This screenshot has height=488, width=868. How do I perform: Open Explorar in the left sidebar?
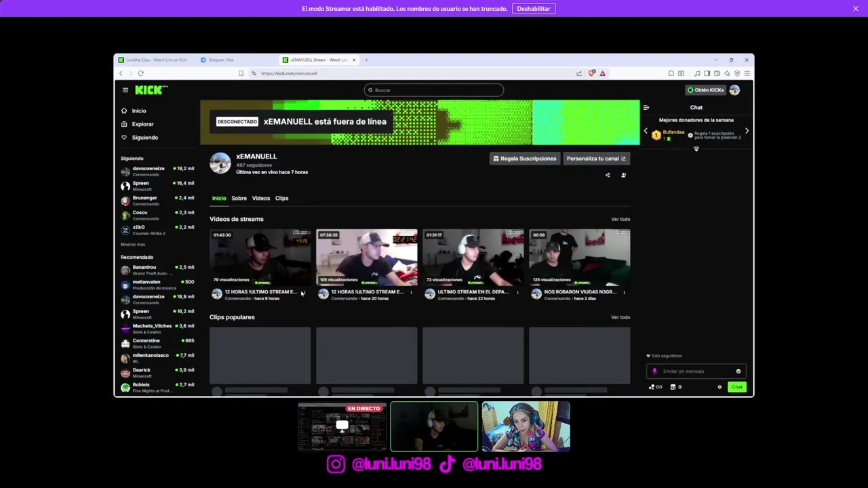coord(137,124)
